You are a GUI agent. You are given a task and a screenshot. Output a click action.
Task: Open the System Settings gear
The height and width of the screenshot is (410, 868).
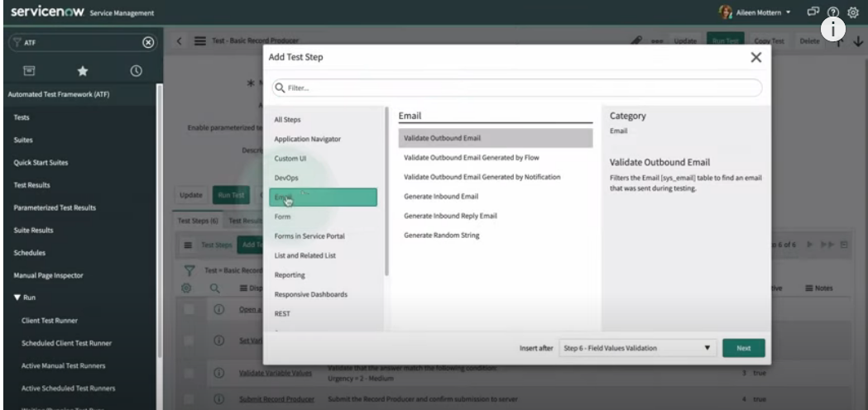coord(853,12)
